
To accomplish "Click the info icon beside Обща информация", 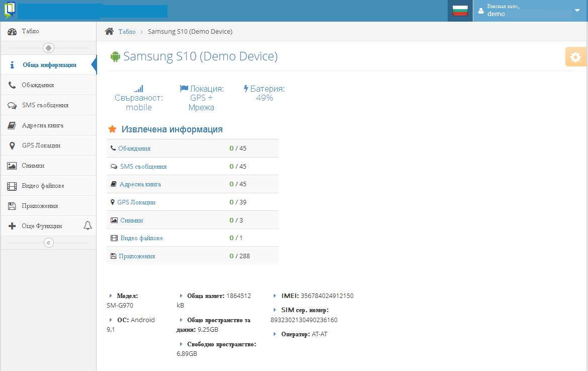I will tap(12, 65).
